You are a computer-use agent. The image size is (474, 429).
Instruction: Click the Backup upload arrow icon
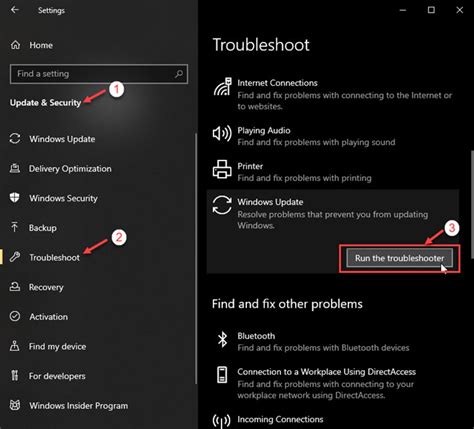(15, 227)
